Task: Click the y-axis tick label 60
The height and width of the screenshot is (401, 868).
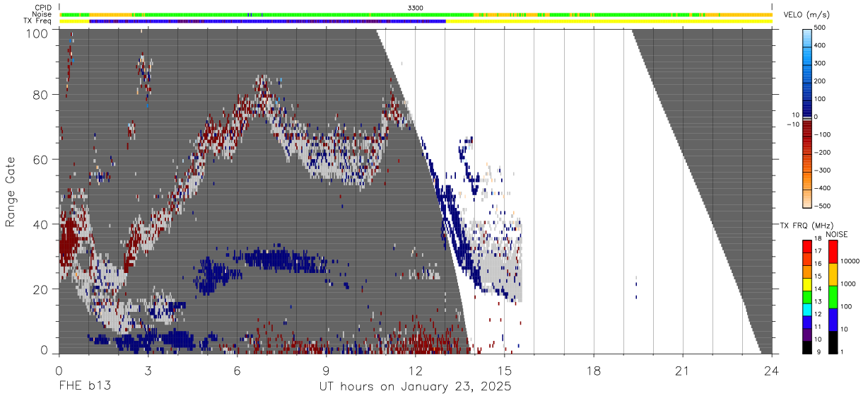Action: pos(41,160)
